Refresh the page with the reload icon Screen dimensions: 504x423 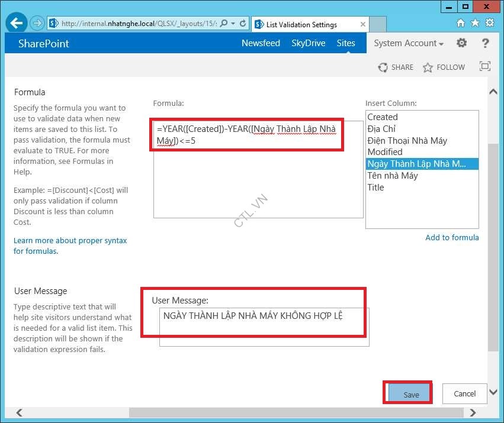click(243, 24)
